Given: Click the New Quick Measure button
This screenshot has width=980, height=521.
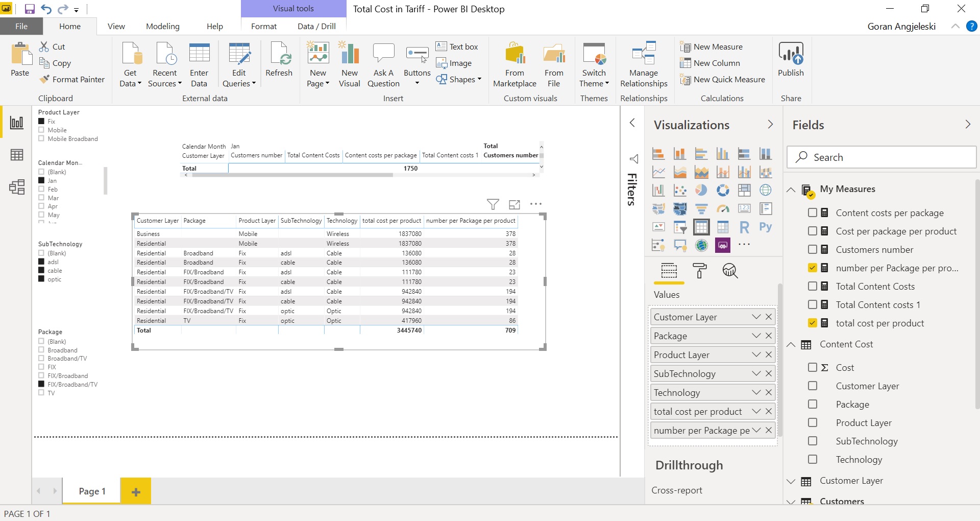Looking at the screenshot, I should coord(722,79).
